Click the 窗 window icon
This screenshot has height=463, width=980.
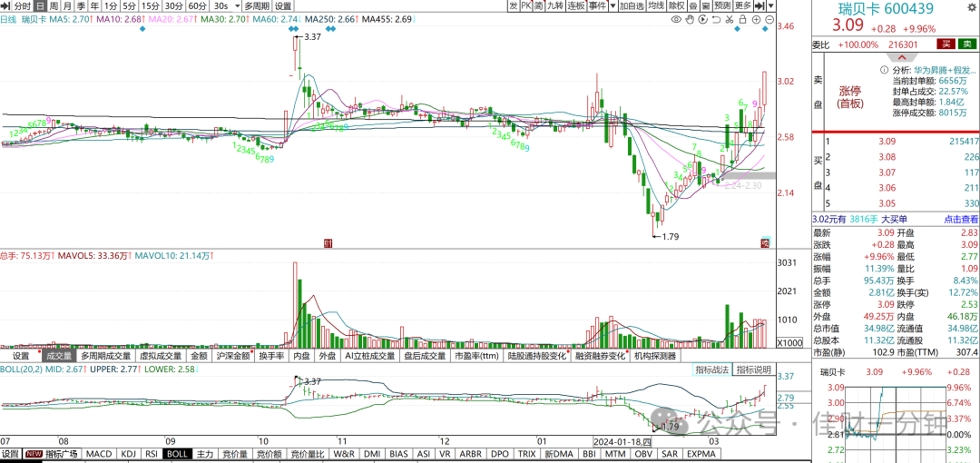705,5
